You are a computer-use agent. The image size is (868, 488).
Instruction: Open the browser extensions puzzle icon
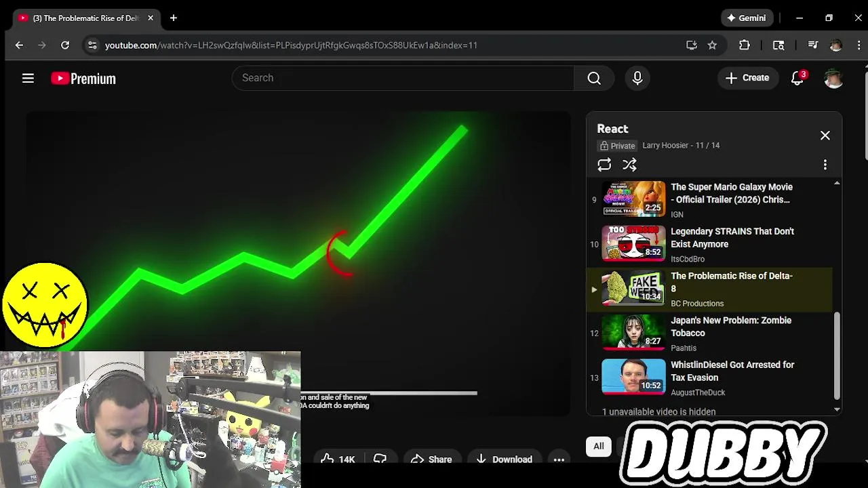coord(745,45)
